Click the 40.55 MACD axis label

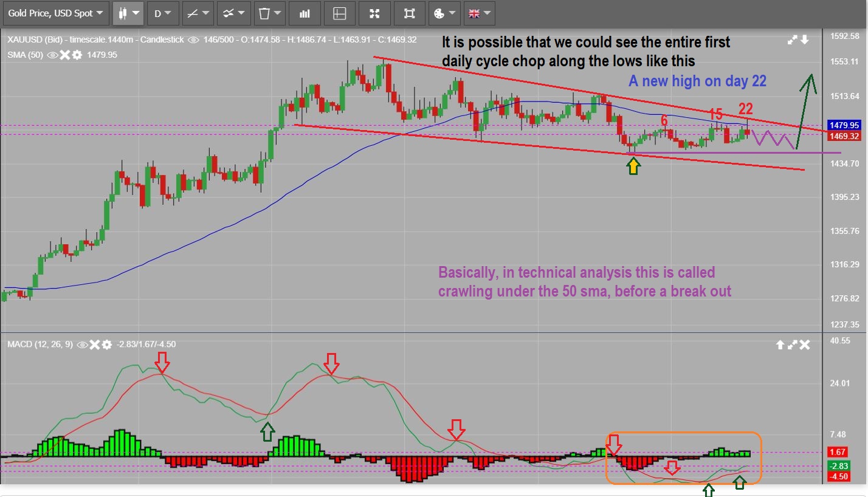840,341
